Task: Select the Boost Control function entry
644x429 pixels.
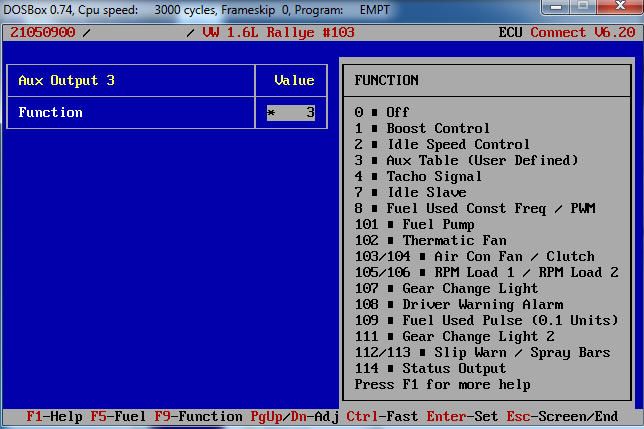Action: [x=438, y=129]
